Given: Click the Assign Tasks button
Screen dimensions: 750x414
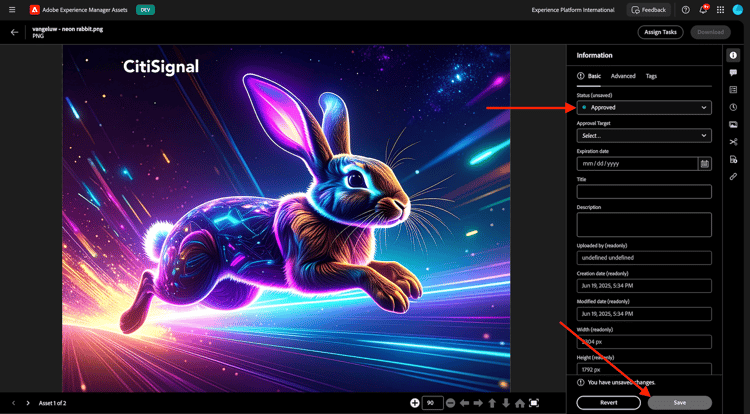Looking at the screenshot, I should click(x=660, y=32).
